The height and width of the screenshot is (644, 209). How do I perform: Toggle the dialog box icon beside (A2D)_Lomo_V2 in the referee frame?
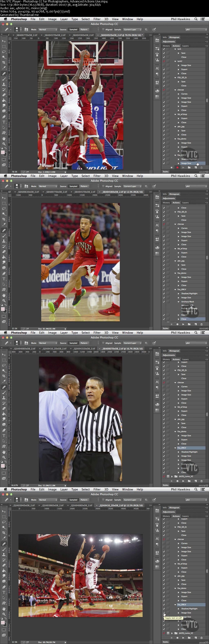click(168, 476)
